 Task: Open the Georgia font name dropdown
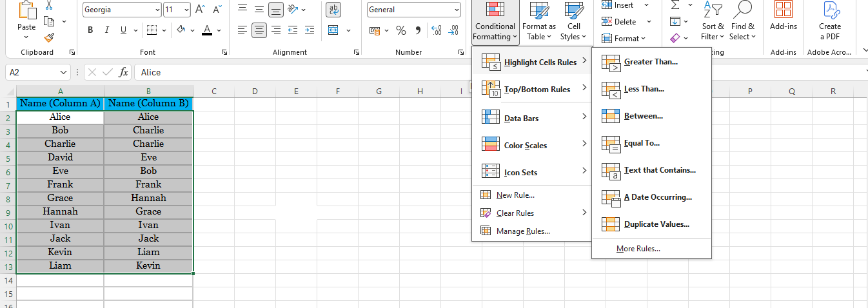157,10
